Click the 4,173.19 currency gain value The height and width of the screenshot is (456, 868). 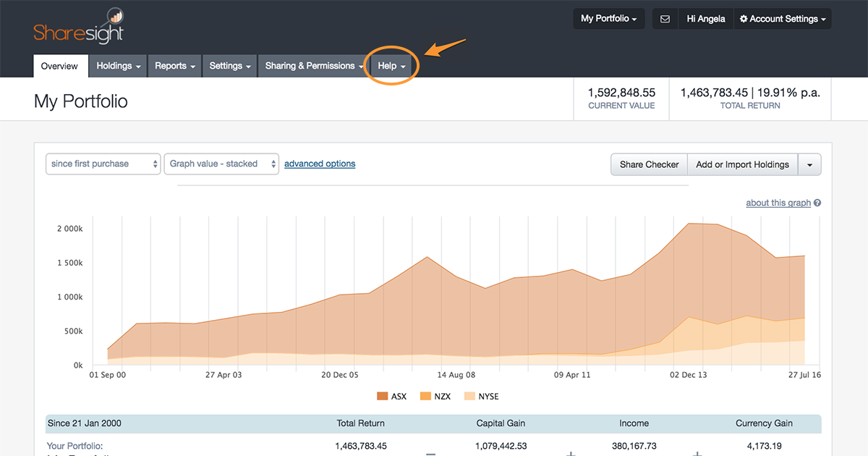[764, 446]
